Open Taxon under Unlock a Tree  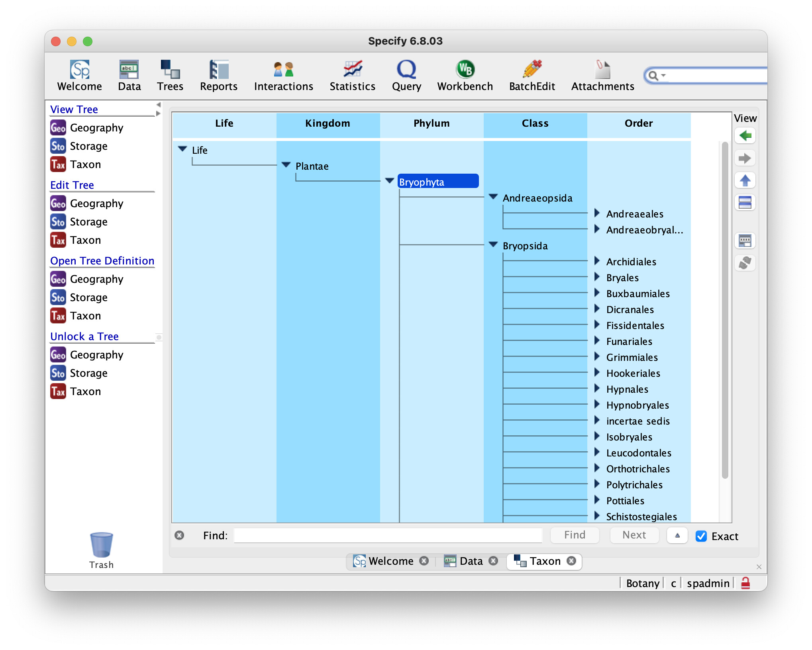pos(76,392)
